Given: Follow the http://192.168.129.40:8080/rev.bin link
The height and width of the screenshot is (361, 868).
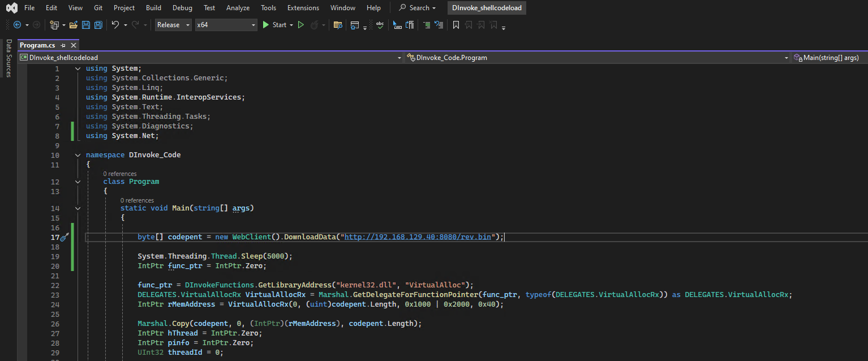Looking at the screenshot, I should pyautogui.click(x=418, y=237).
